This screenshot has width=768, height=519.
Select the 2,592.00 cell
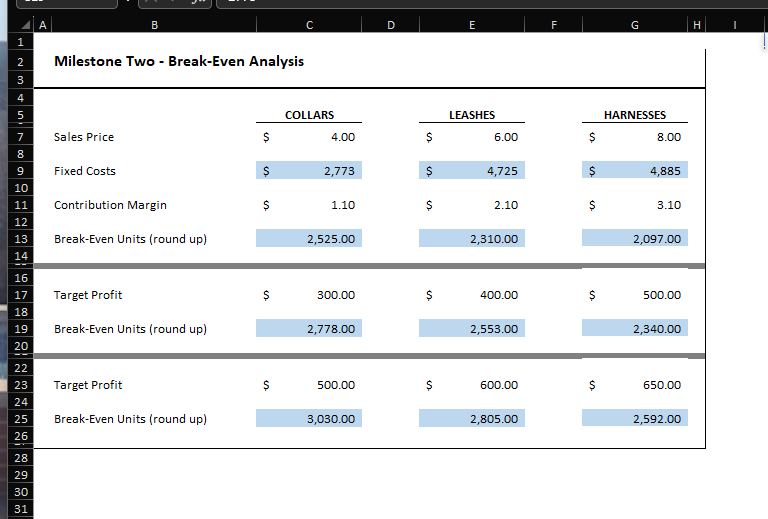(x=635, y=419)
